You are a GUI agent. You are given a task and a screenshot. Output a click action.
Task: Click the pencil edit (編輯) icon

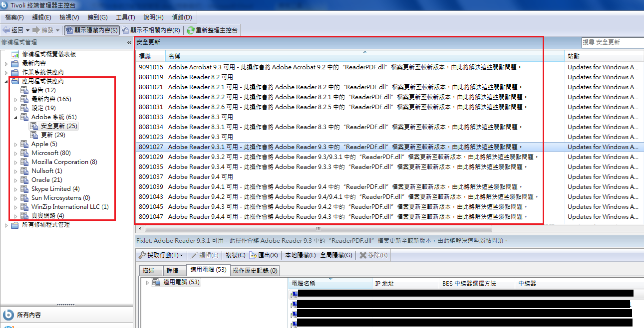(x=194, y=255)
